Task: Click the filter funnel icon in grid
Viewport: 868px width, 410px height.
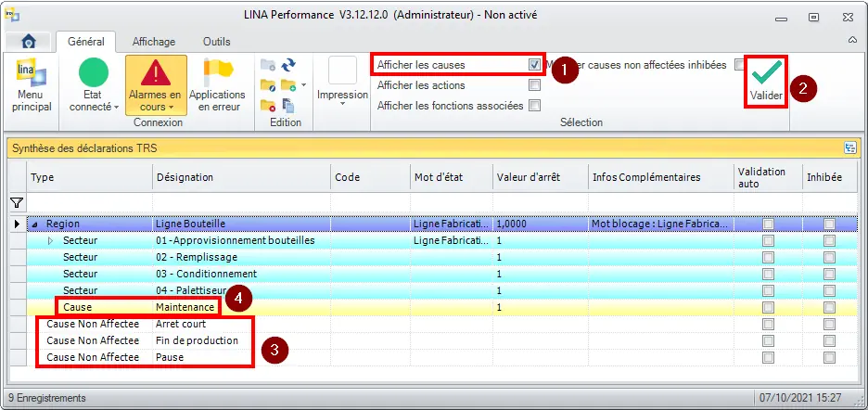Action: [16, 202]
